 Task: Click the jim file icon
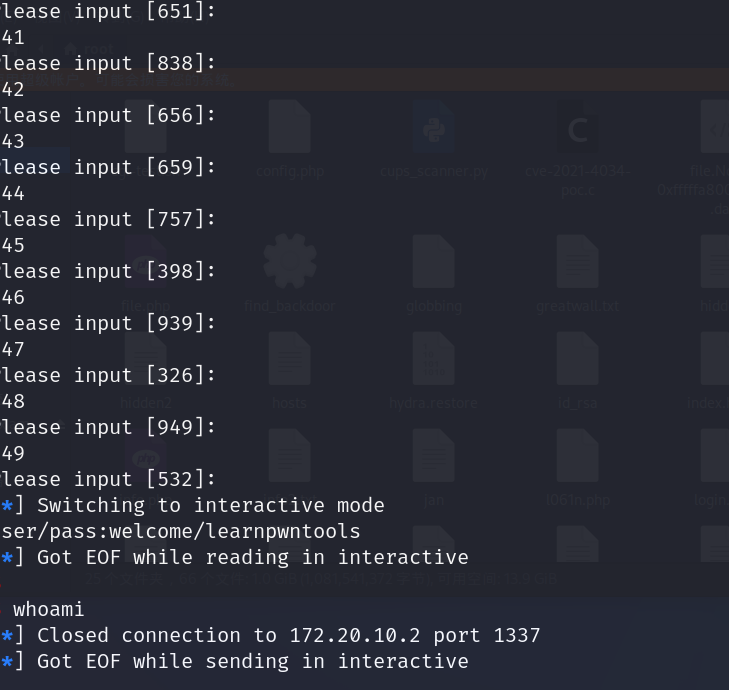[x=433, y=456]
